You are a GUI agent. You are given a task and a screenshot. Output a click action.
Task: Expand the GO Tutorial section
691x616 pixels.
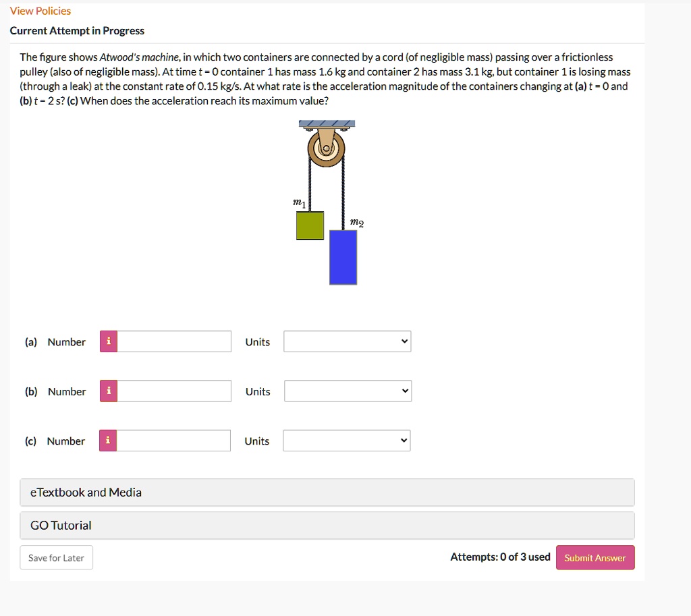pos(327,525)
